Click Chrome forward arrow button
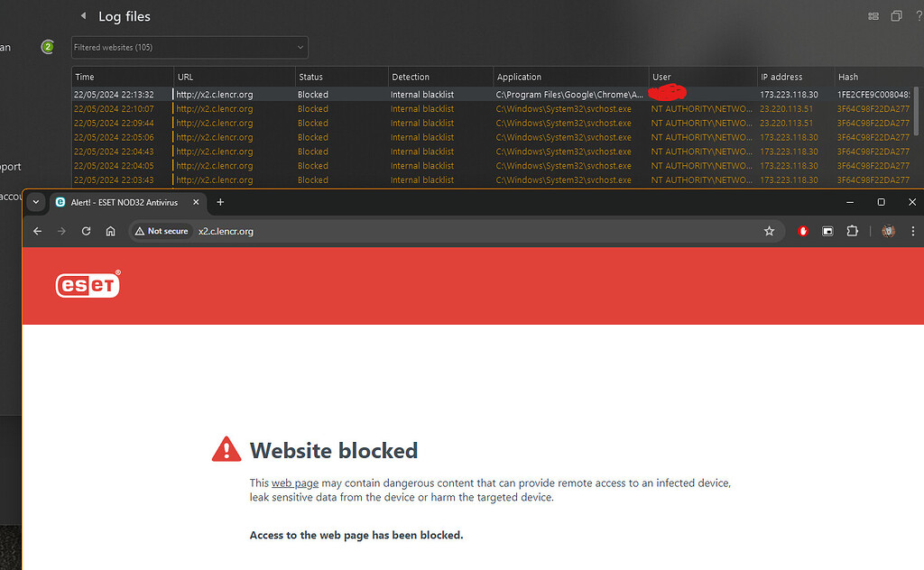Image resolution: width=924 pixels, height=570 pixels. [x=62, y=231]
